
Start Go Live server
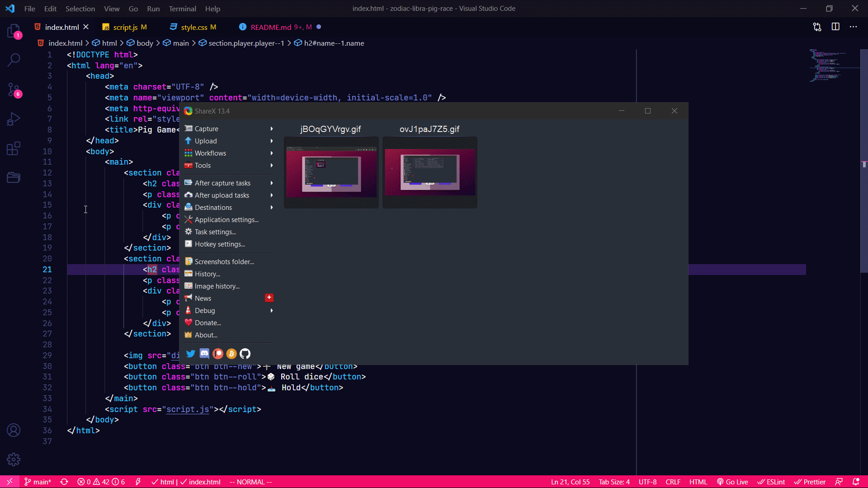[x=732, y=482]
